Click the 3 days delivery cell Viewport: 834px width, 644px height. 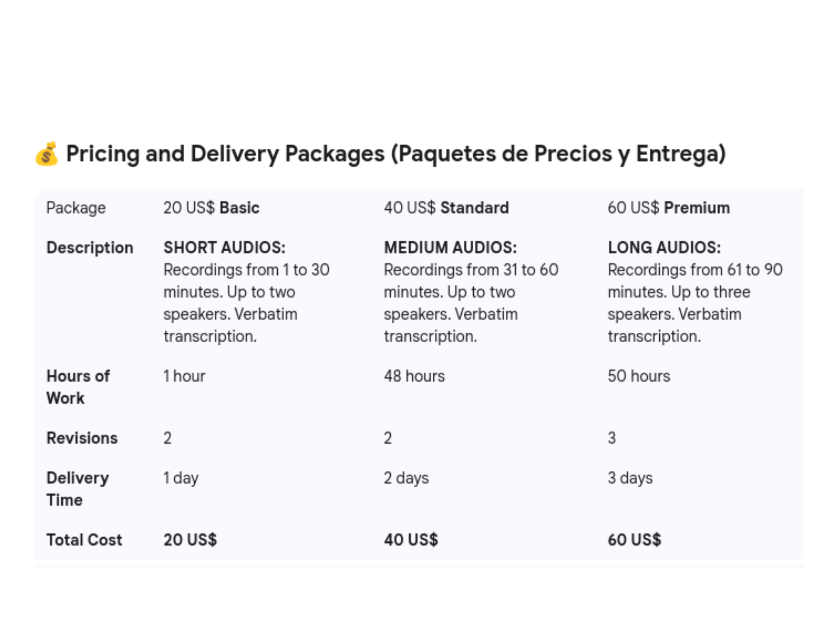630,478
